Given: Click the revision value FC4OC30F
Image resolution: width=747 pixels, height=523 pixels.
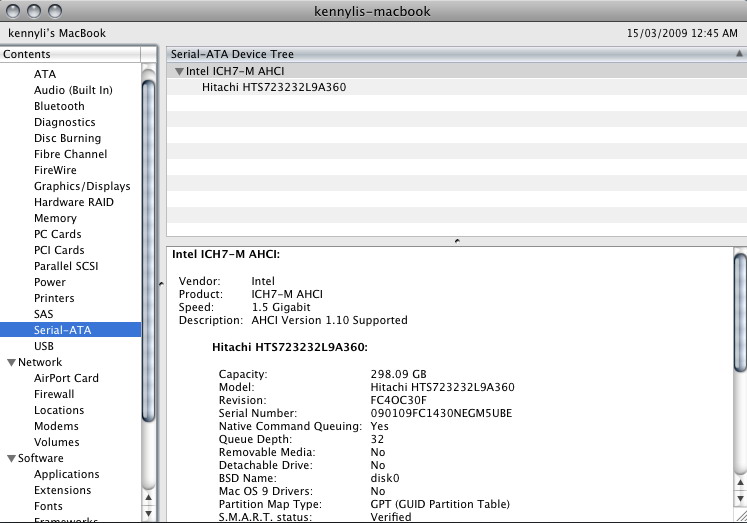Looking at the screenshot, I should pos(398,401).
